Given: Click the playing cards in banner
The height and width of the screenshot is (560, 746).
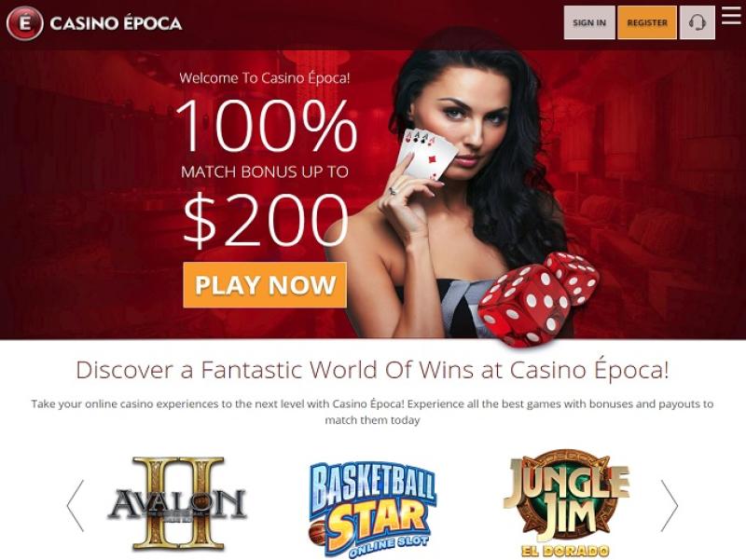Looking at the screenshot, I should pyautogui.click(x=426, y=154).
